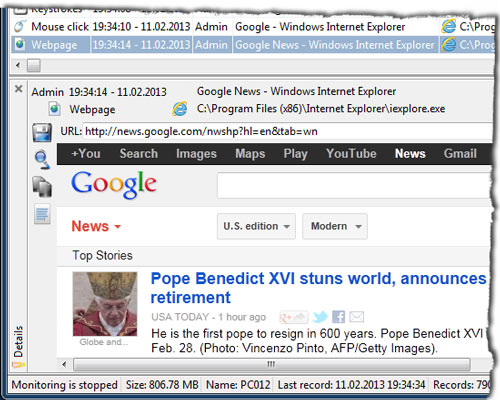Expand the red News dropdown menu
This screenshot has width=500, height=400.
pos(96,226)
